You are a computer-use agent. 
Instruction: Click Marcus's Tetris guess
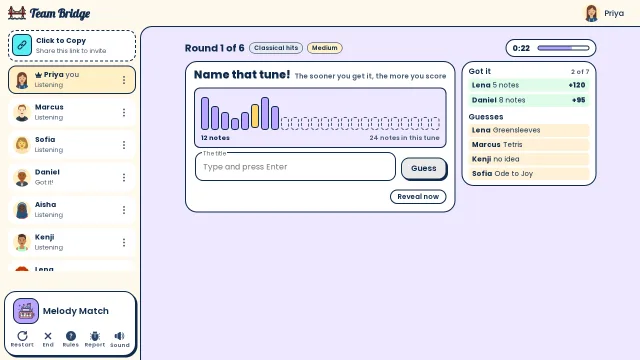pos(529,144)
